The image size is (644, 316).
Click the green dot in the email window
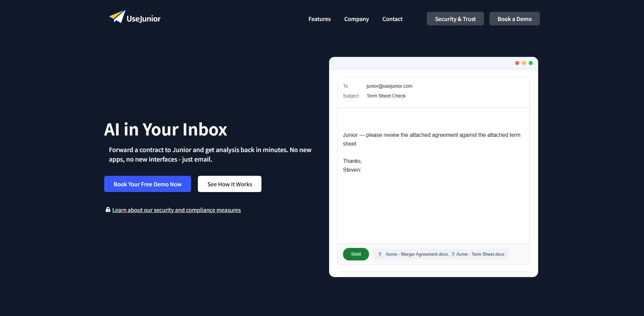pos(530,63)
